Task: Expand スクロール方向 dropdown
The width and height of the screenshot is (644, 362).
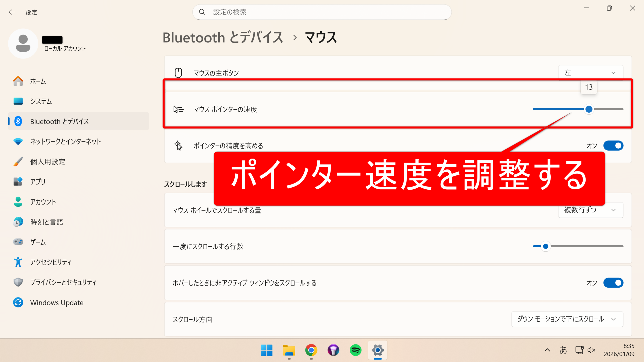Action: (x=567, y=319)
